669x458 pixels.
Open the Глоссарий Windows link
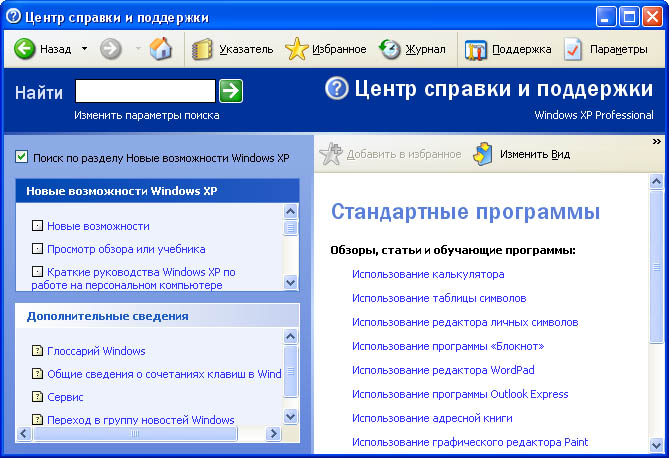coord(96,351)
